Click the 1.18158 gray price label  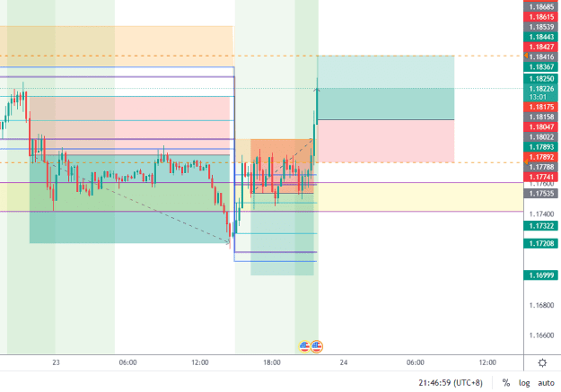(x=541, y=117)
